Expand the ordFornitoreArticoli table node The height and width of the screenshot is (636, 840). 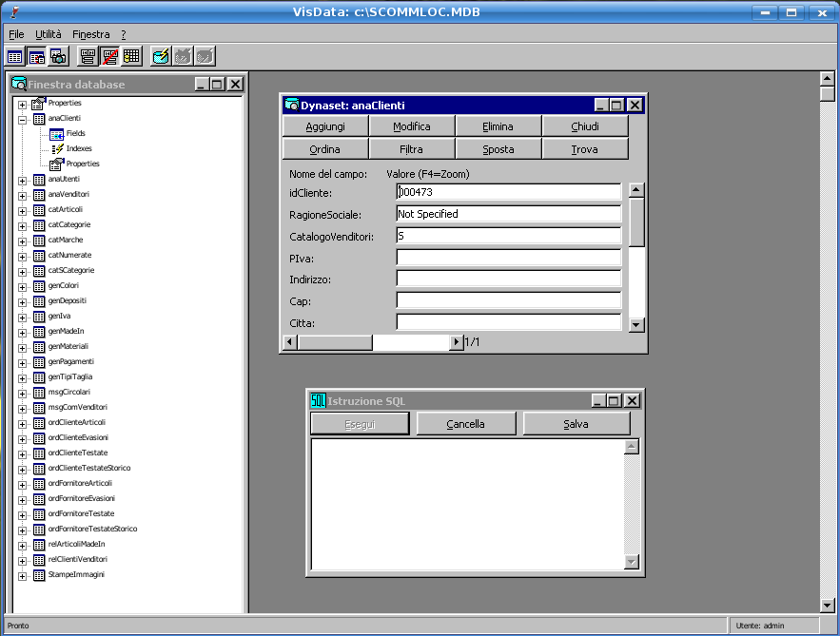[x=22, y=485]
